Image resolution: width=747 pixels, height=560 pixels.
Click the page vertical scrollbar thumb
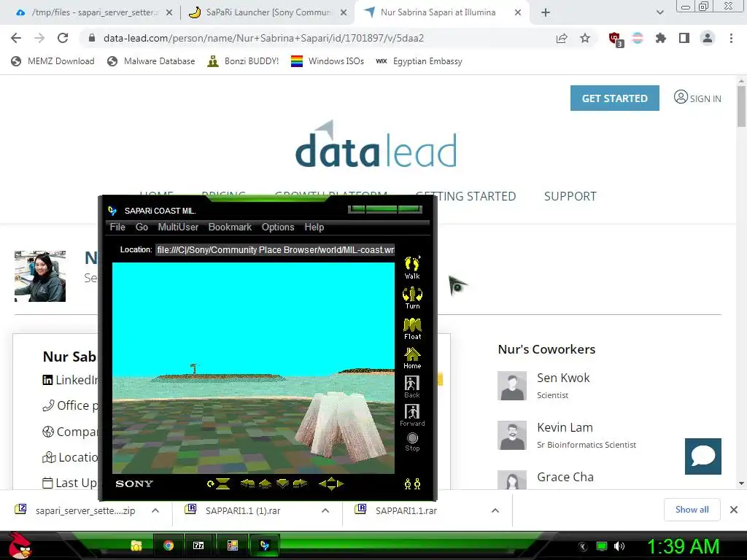click(x=741, y=106)
